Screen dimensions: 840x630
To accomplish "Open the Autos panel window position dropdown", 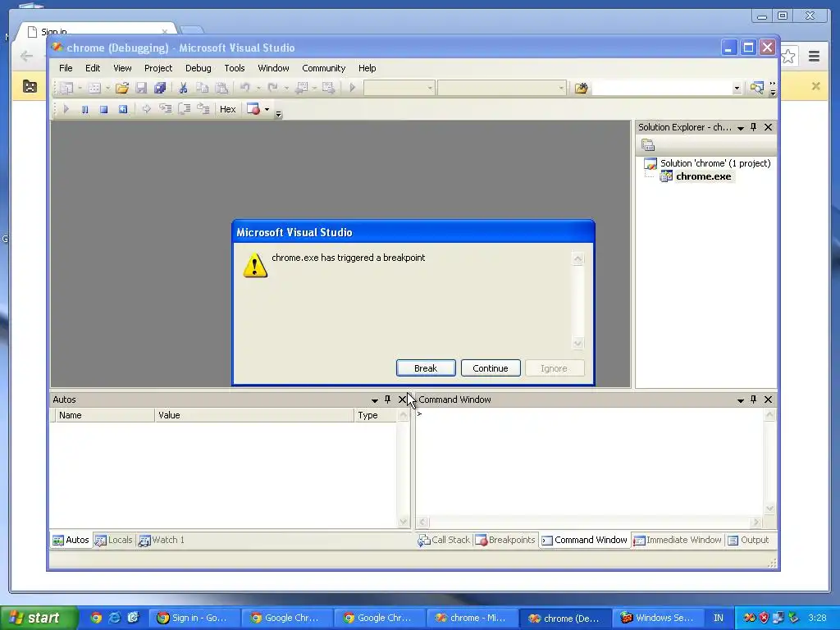I will [x=374, y=399].
